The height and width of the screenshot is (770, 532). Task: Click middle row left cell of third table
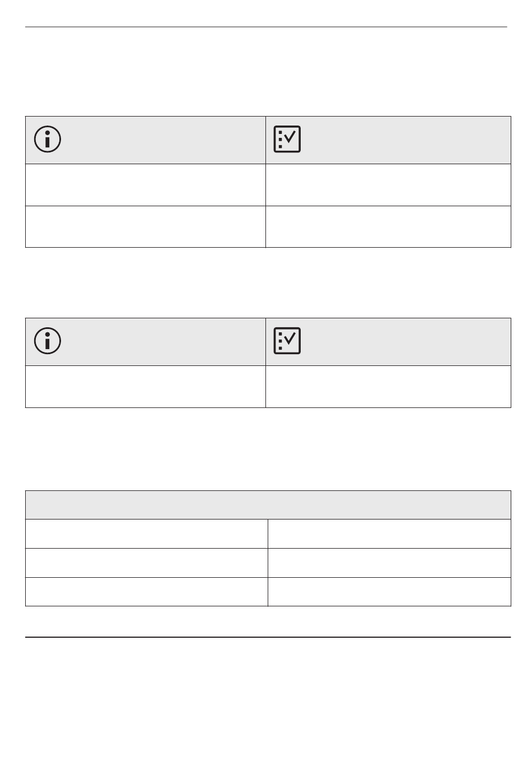(147, 563)
